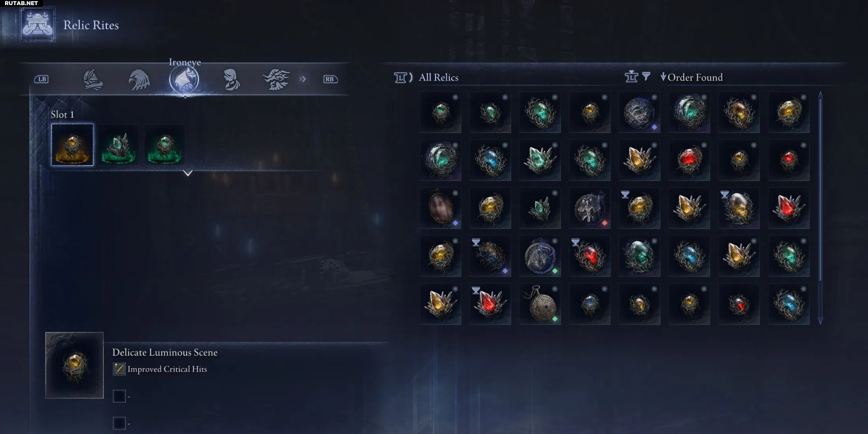Go to previous character with LB
868x434 pixels.
[41, 79]
